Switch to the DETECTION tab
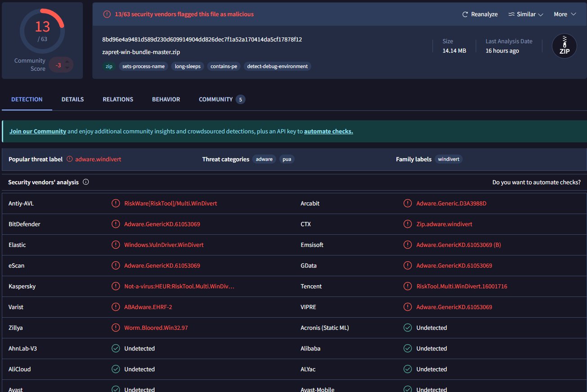Screen dimensions: 587x392 (x=27, y=100)
